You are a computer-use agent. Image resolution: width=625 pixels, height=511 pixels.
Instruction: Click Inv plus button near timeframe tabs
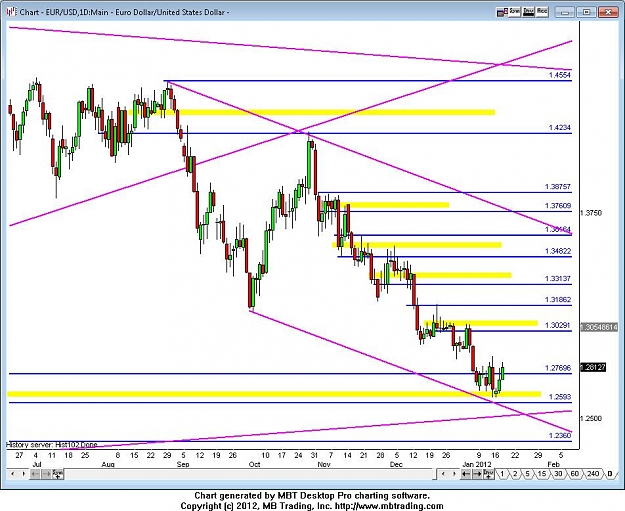[x=488, y=474]
